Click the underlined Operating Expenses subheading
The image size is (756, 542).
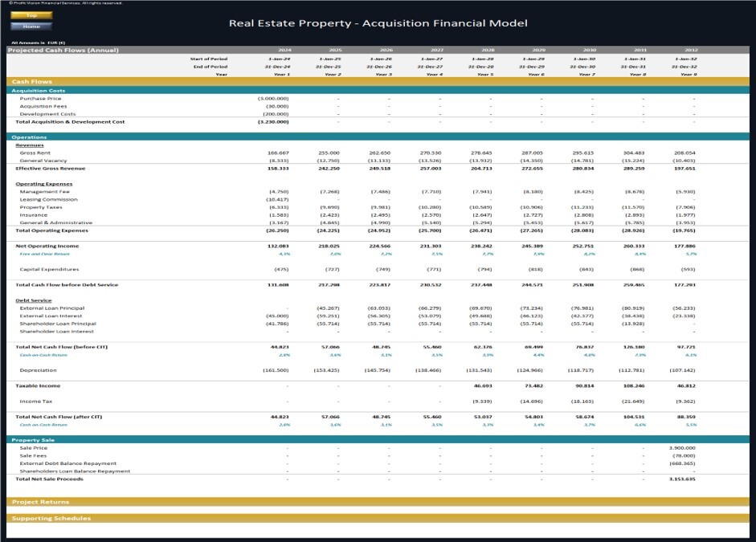click(44, 184)
